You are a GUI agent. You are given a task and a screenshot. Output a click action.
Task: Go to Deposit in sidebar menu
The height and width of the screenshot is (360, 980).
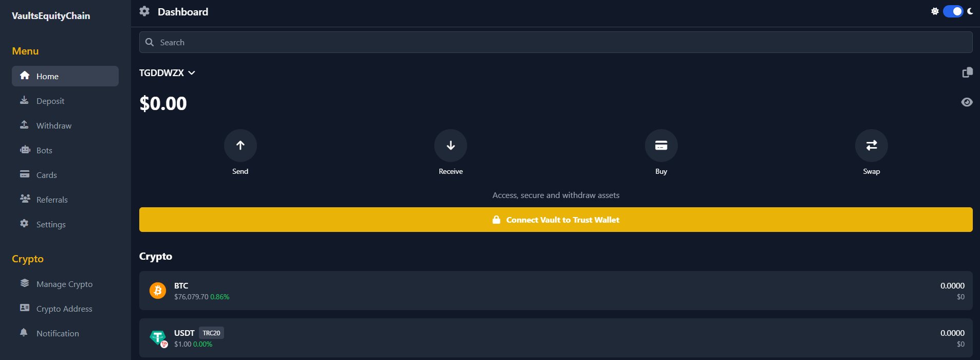coord(50,101)
